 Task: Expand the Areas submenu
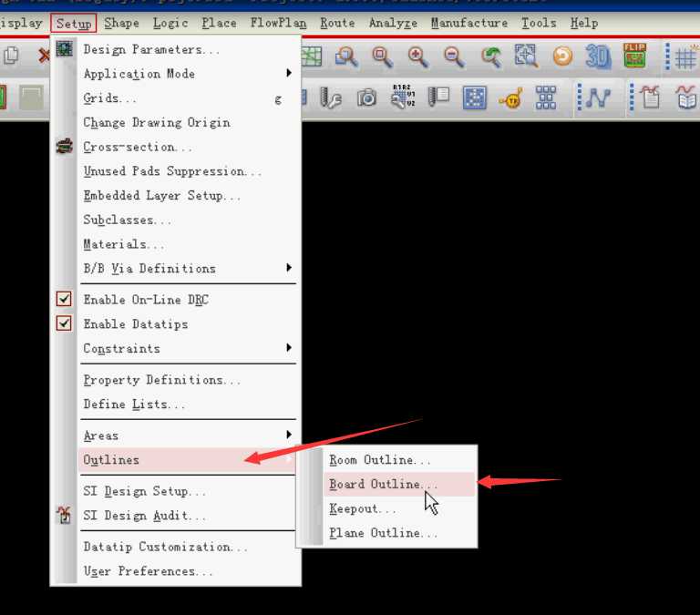(x=188, y=436)
